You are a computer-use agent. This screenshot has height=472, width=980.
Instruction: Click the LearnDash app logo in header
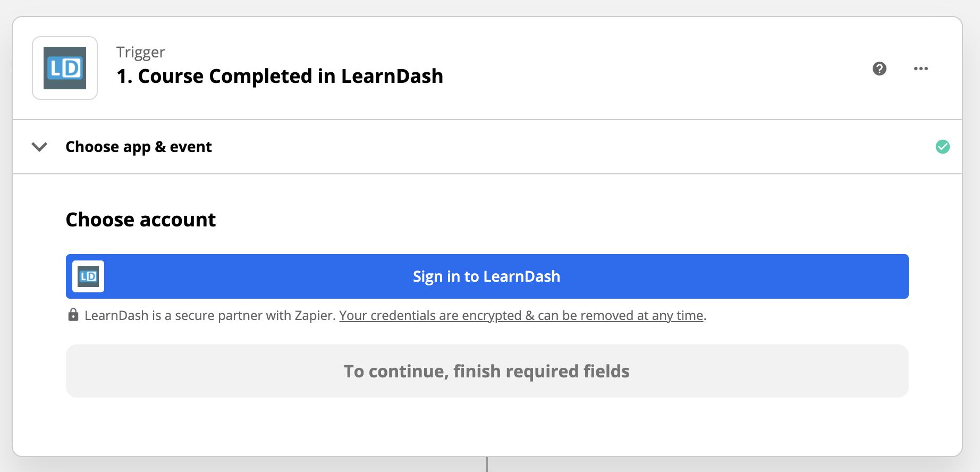point(65,68)
